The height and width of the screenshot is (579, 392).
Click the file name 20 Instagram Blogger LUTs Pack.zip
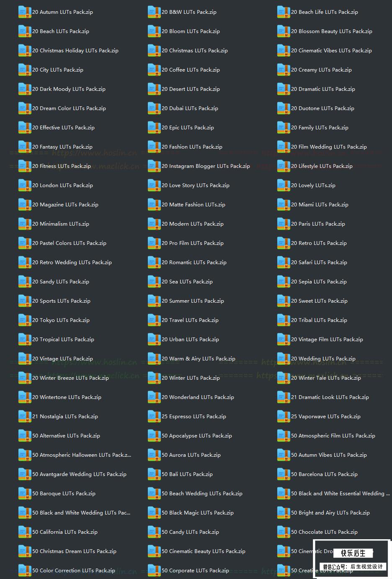coord(206,166)
